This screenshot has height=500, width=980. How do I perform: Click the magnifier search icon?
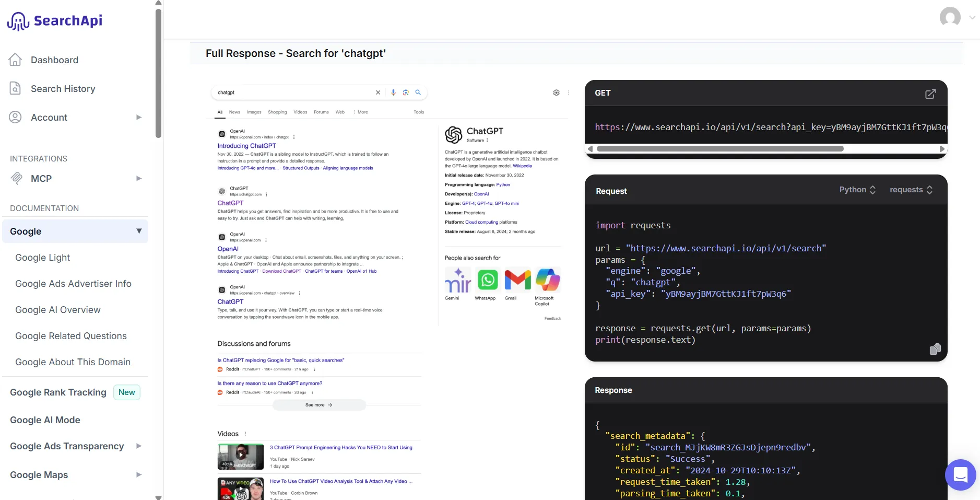418,92
